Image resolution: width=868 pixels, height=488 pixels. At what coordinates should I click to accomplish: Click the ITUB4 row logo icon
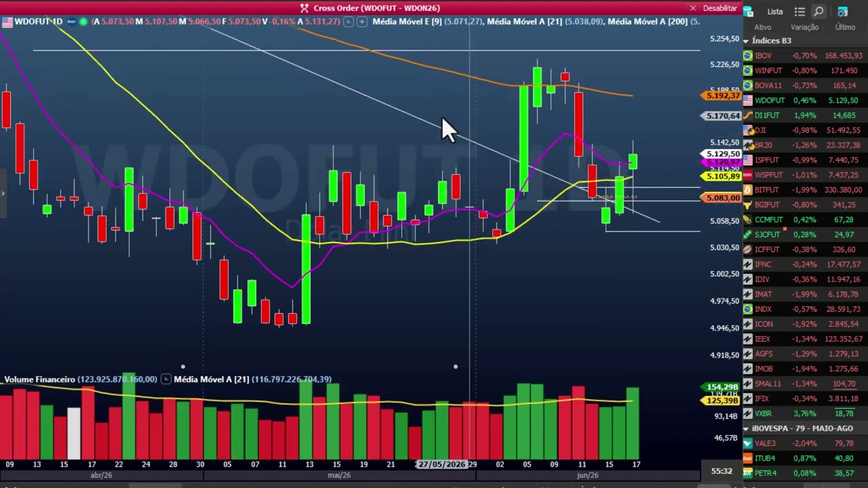pyautogui.click(x=747, y=458)
